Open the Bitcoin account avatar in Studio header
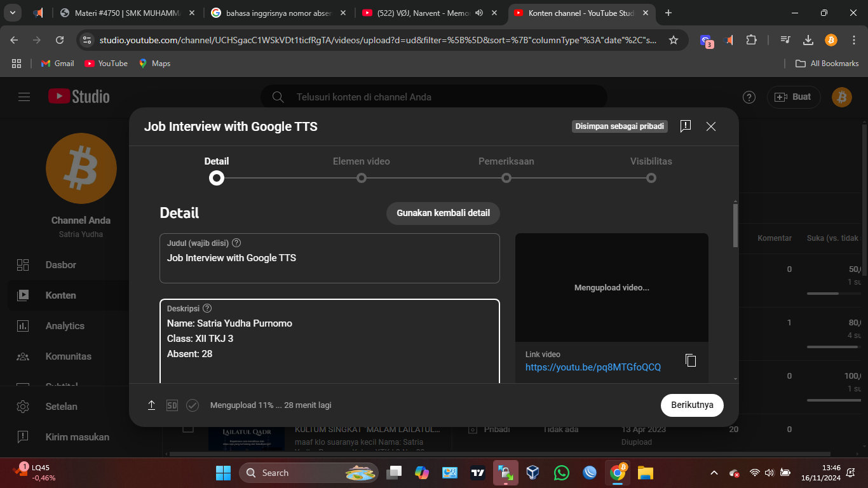The width and height of the screenshot is (868, 488). (x=841, y=97)
